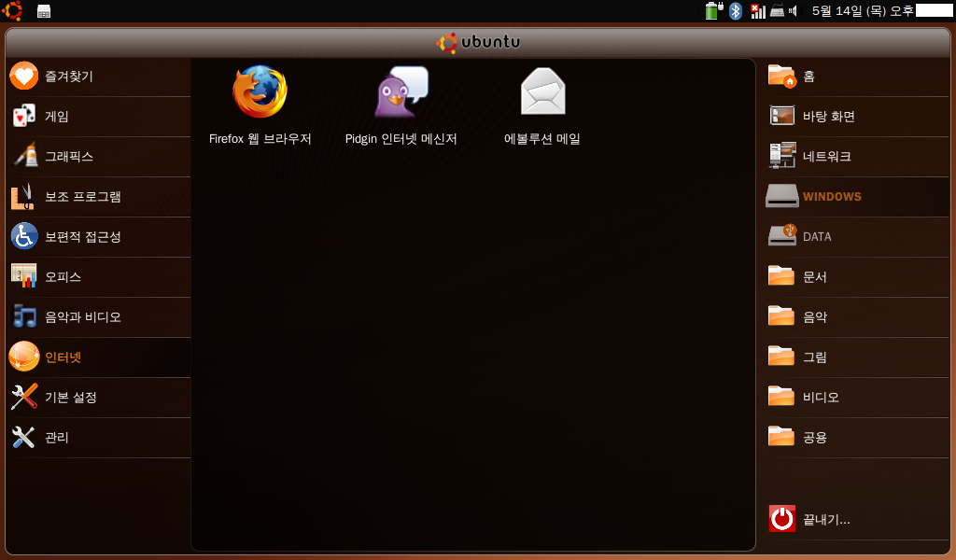The image size is (956, 560).
Task: Open the 그림 folder
Action: 857,357
